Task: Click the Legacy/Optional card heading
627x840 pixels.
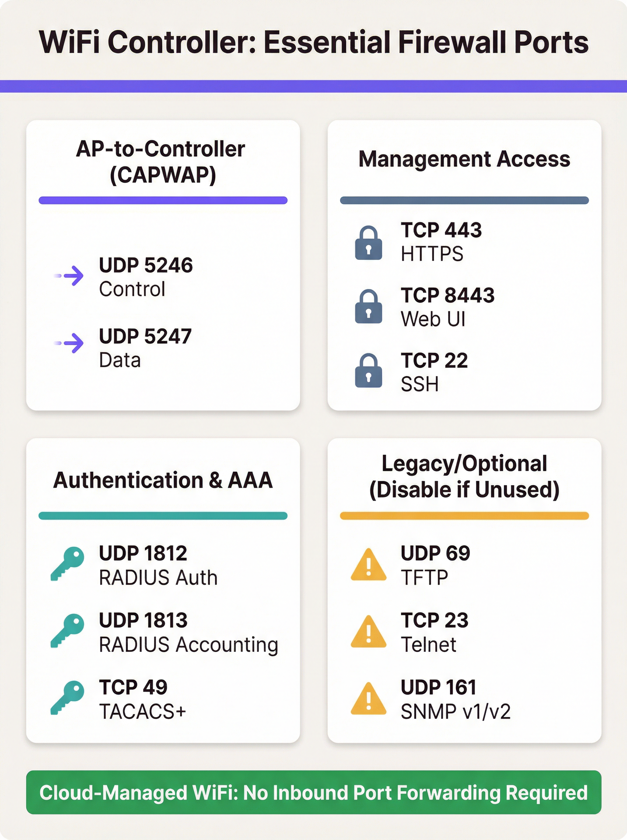Action: 464,476
